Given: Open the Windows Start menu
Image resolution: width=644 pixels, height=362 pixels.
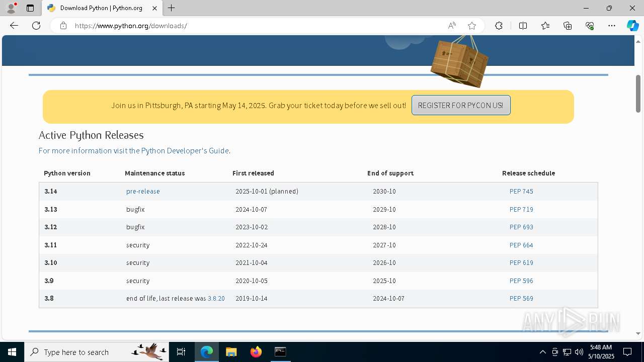Looking at the screenshot, I should click(12, 352).
